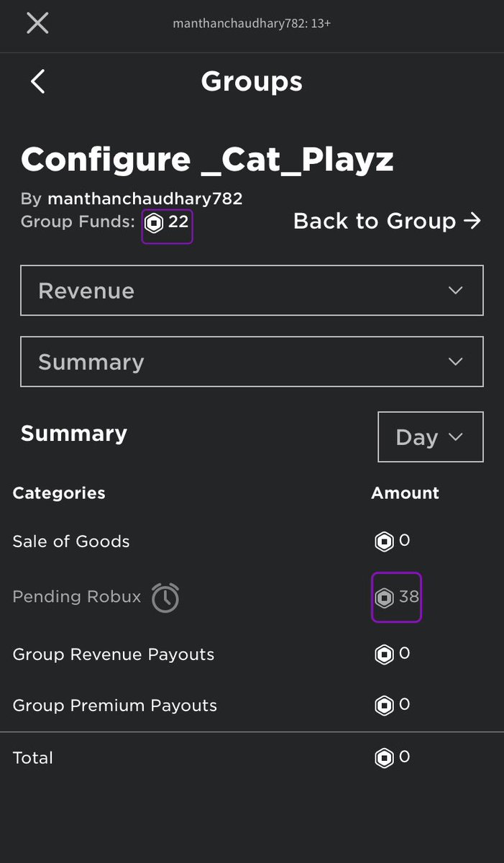The height and width of the screenshot is (863, 504).
Task: Click the Group Funds value 22
Action: coord(178,222)
